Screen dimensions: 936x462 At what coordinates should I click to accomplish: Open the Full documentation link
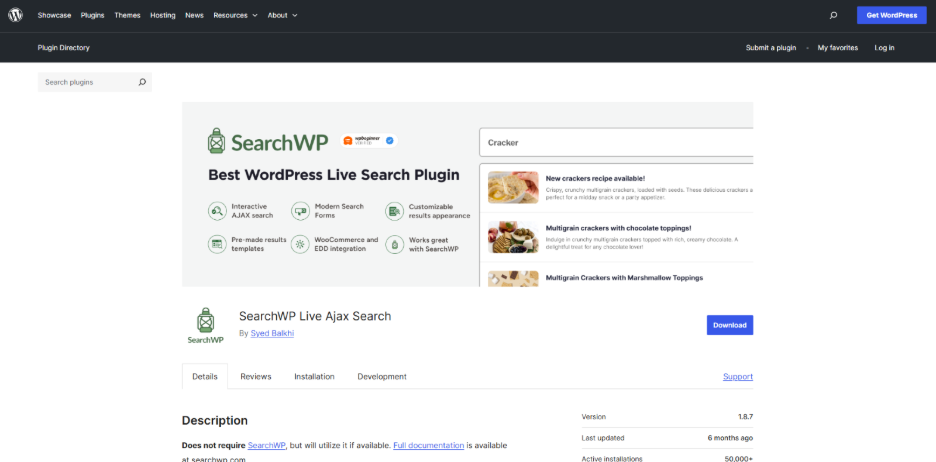[x=429, y=445]
